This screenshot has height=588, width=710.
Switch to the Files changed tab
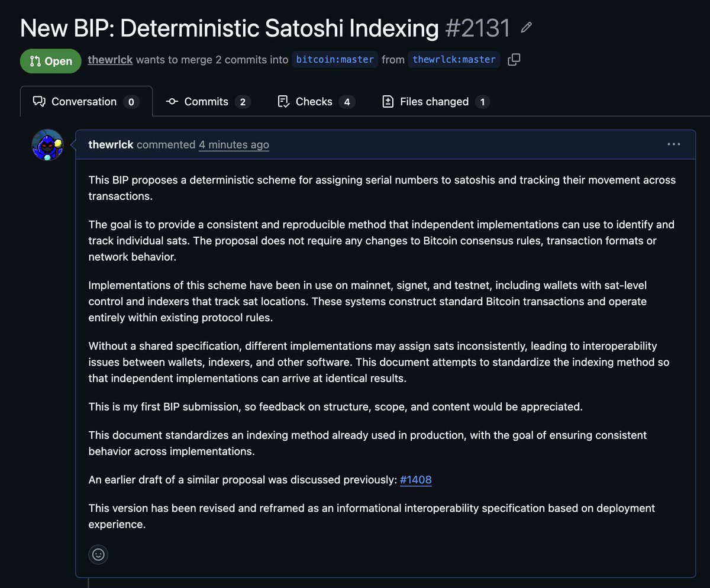436,102
